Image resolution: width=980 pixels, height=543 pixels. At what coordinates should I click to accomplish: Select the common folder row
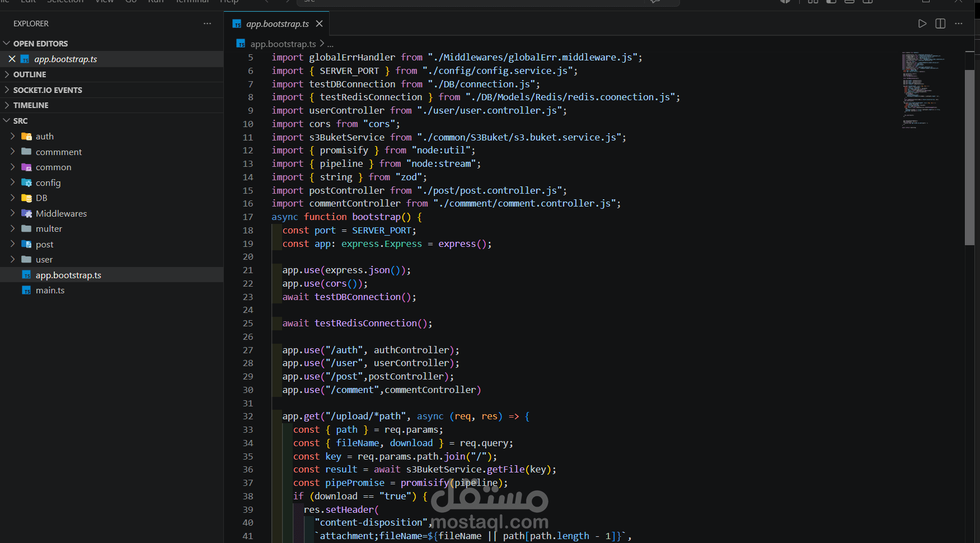pos(112,167)
